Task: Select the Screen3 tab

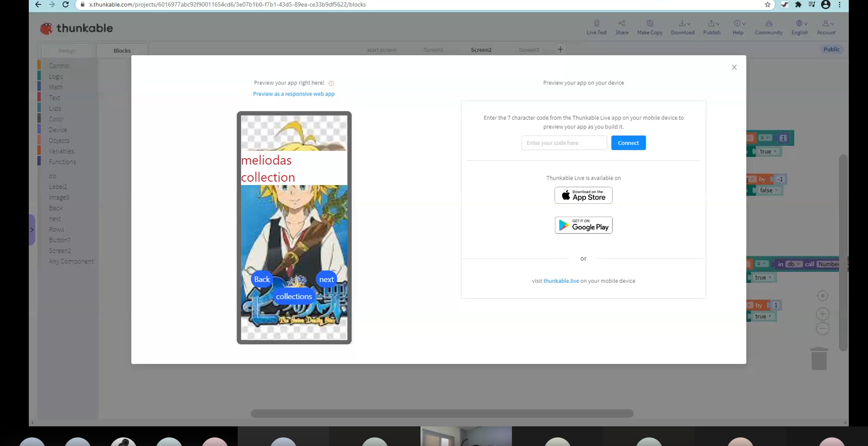Action: 529,50
